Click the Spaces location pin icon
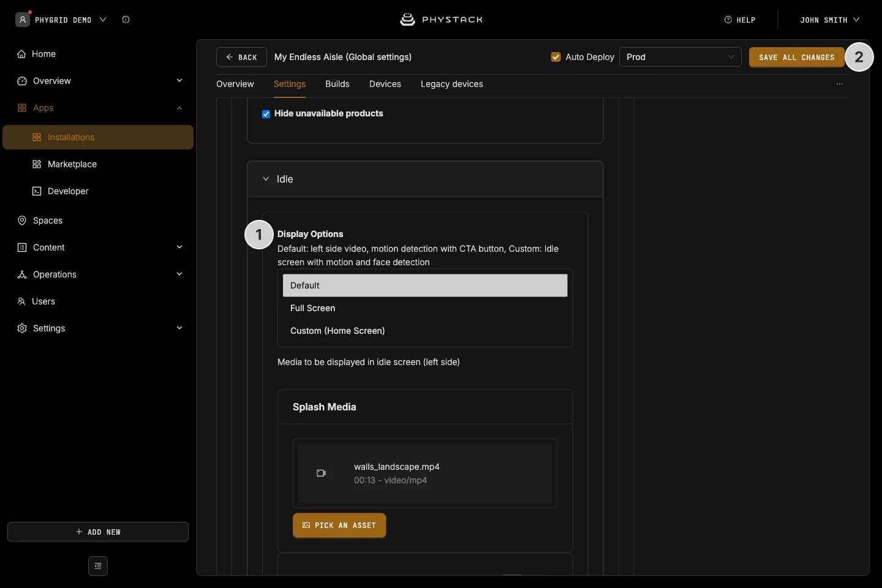The width and height of the screenshot is (882, 588). (x=22, y=221)
